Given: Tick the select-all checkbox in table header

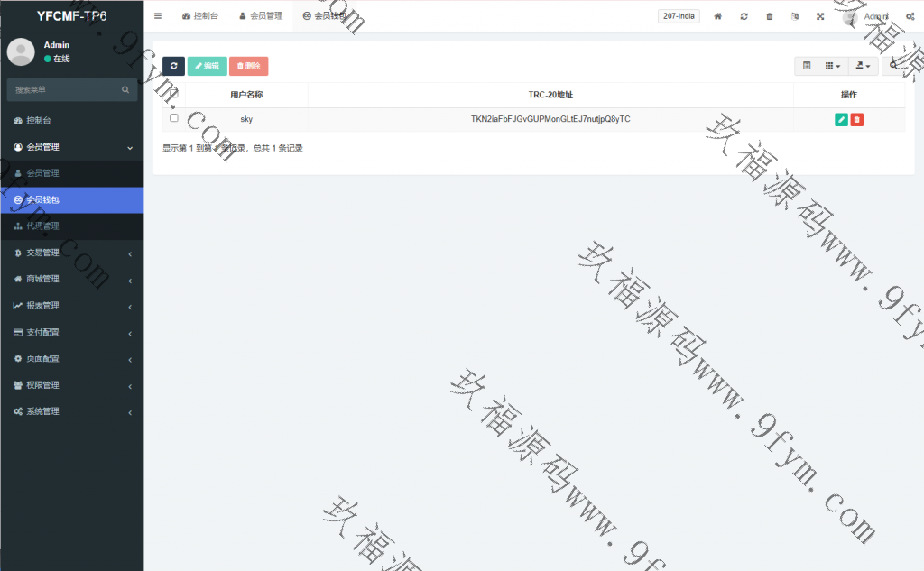Looking at the screenshot, I should point(174,94).
